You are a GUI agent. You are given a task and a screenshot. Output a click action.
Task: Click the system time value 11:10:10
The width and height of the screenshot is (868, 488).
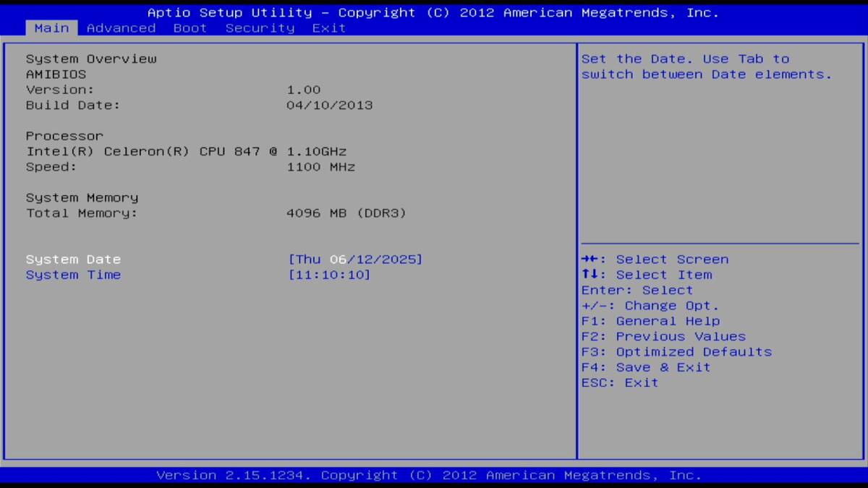pyautogui.click(x=329, y=275)
